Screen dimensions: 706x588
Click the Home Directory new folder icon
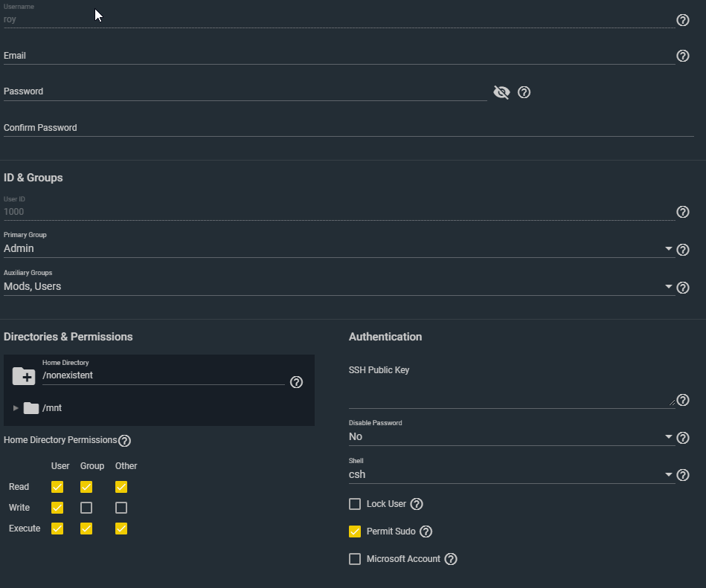pos(24,376)
